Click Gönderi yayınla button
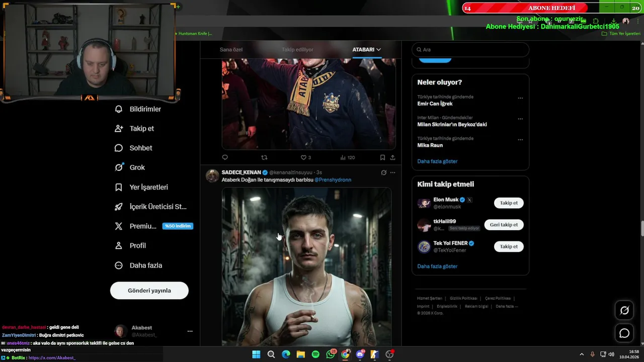Viewport: 644px width, 362px height. 149,291
